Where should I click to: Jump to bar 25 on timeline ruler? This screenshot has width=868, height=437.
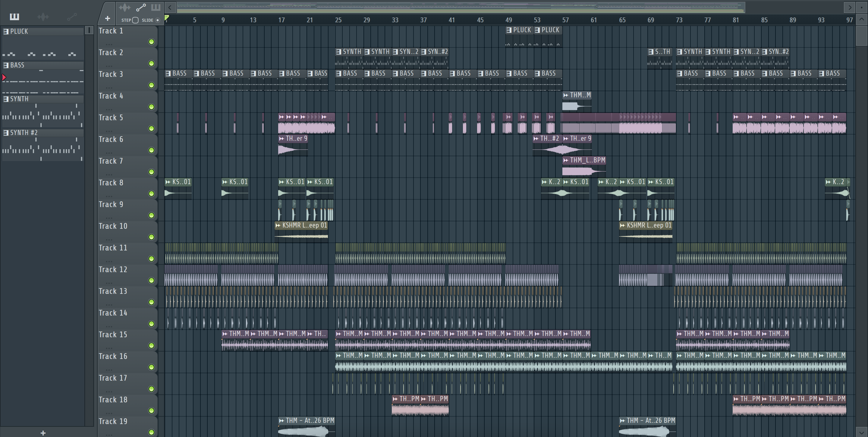(x=338, y=20)
